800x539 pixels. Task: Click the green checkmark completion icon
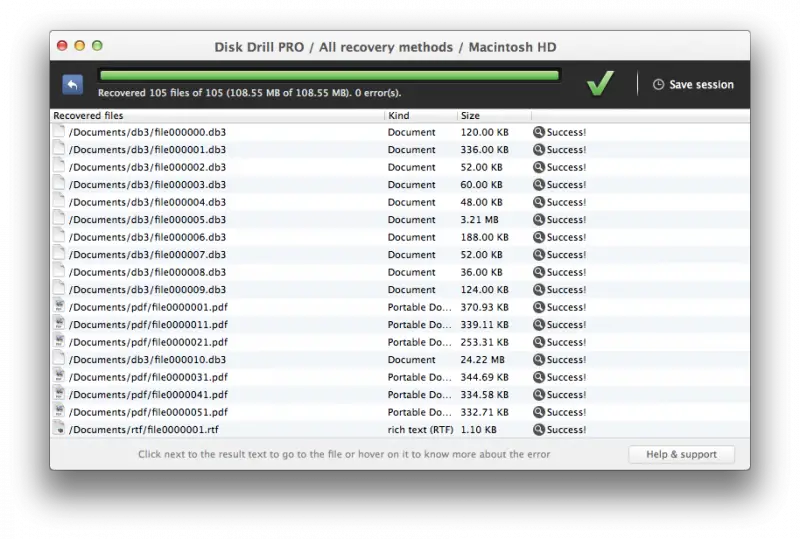click(600, 83)
